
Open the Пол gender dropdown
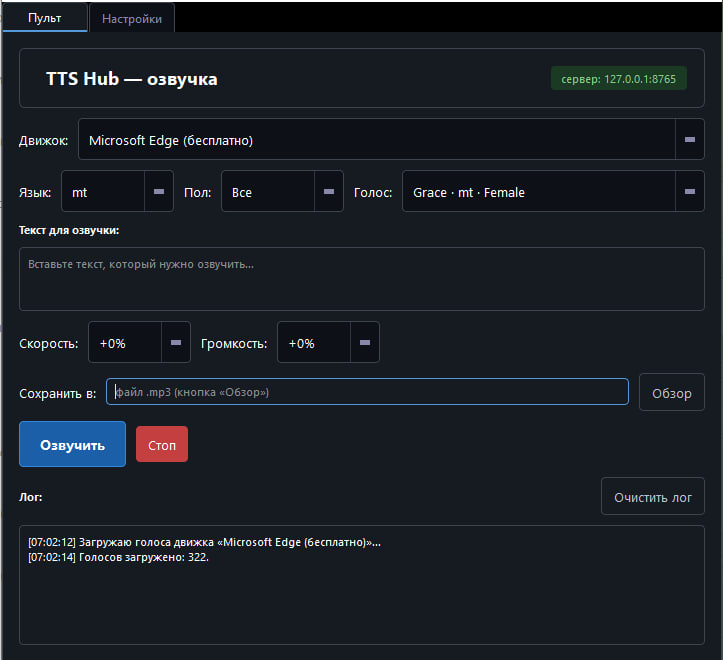click(x=282, y=191)
